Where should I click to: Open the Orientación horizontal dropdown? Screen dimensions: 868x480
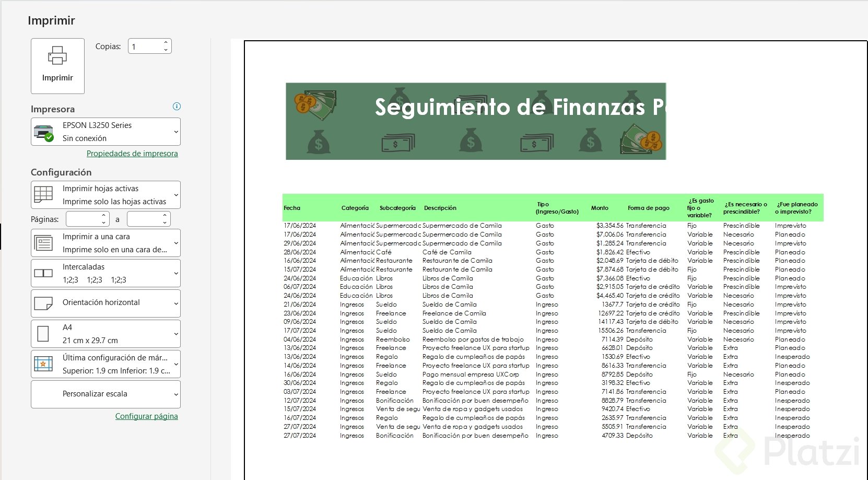point(105,303)
